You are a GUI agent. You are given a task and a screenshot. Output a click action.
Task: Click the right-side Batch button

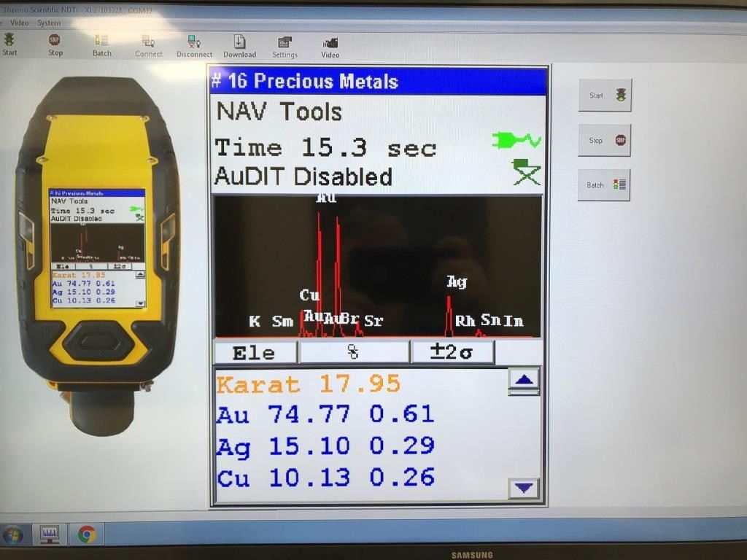pos(604,184)
